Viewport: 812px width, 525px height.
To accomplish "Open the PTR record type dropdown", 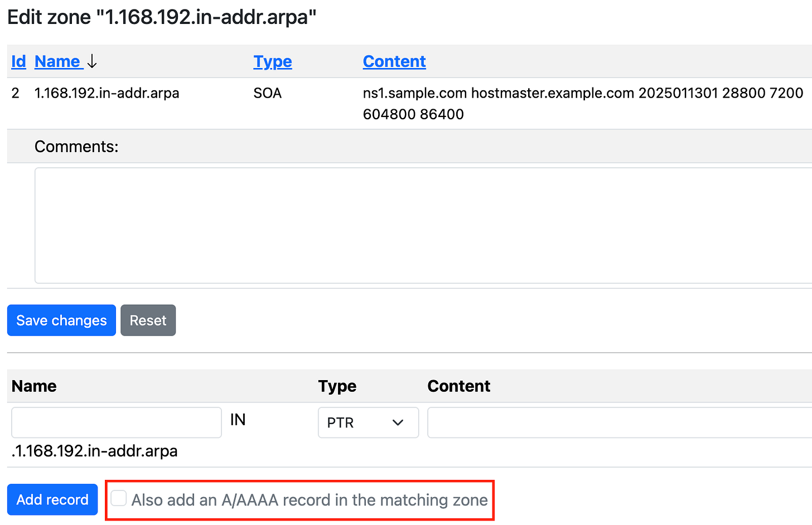I will tap(368, 422).
